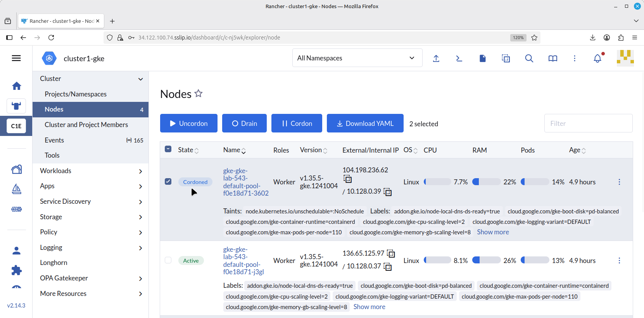The width and height of the screenshot is (644, 318).
Task: Collapse the Cluster sidebar section
Action: pos(140,79)
